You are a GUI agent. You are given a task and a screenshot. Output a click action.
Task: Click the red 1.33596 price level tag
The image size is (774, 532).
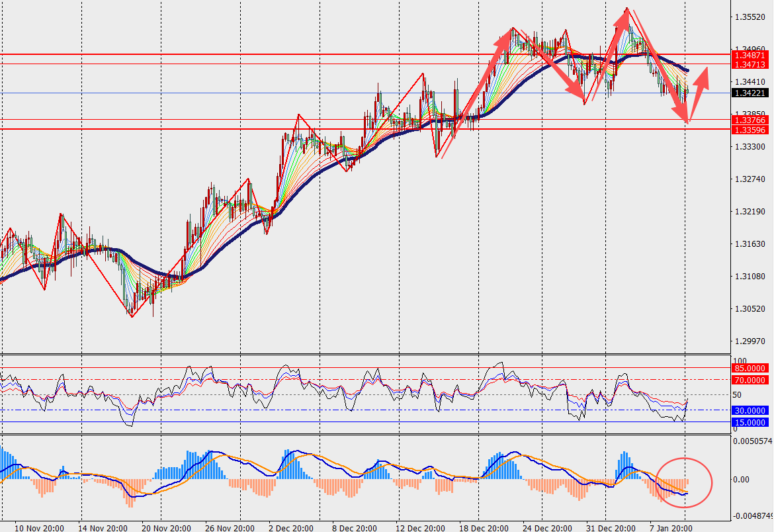(x=749, y=130)
